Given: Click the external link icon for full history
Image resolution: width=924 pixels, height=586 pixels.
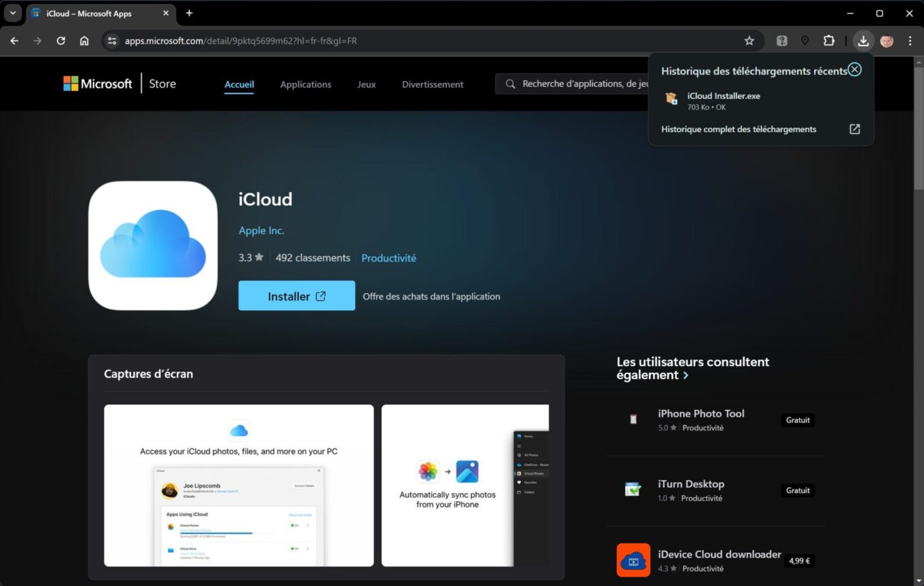Looking at the screenshot, I should (x=855, y=129).
